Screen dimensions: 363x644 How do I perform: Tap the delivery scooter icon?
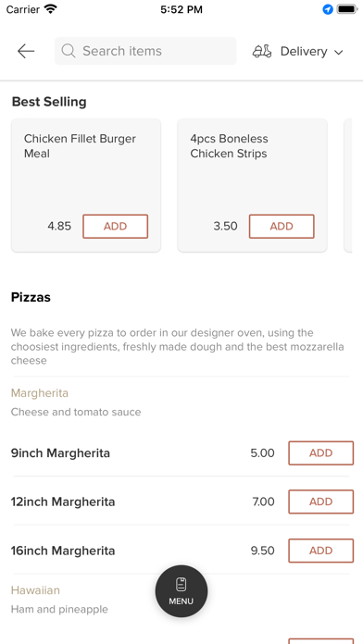coord(262,51)
